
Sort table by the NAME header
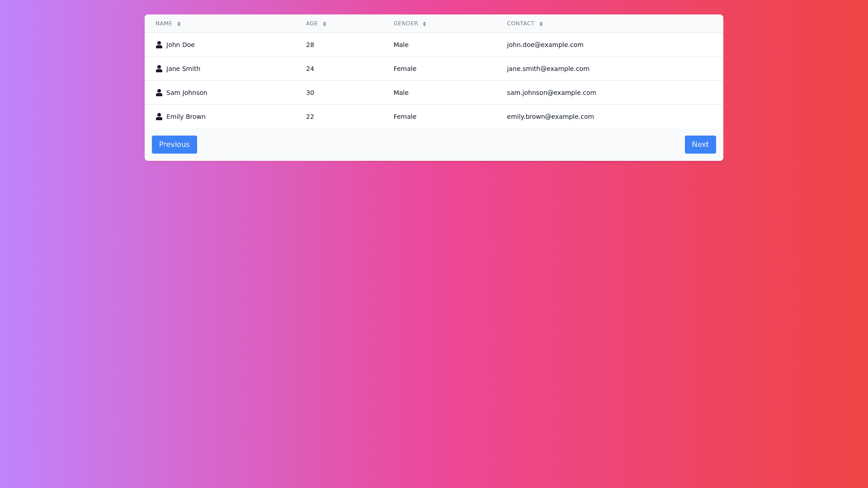pos(164,23)
